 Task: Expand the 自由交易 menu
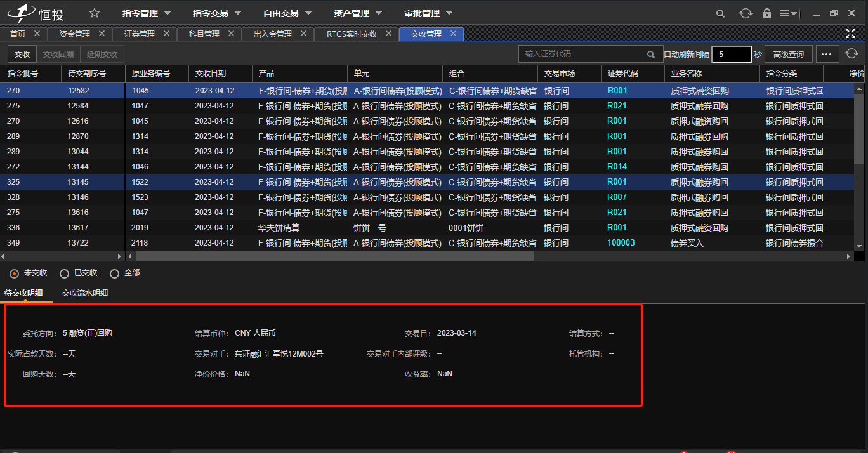[x=287, y=13]
